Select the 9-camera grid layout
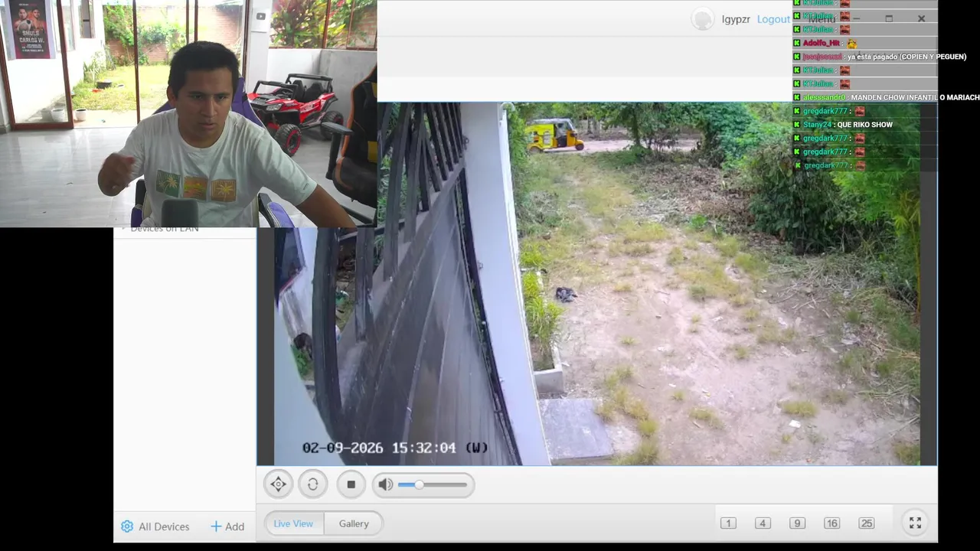The width and height of the screenshot is (980, 551). (x=797, y=523)
